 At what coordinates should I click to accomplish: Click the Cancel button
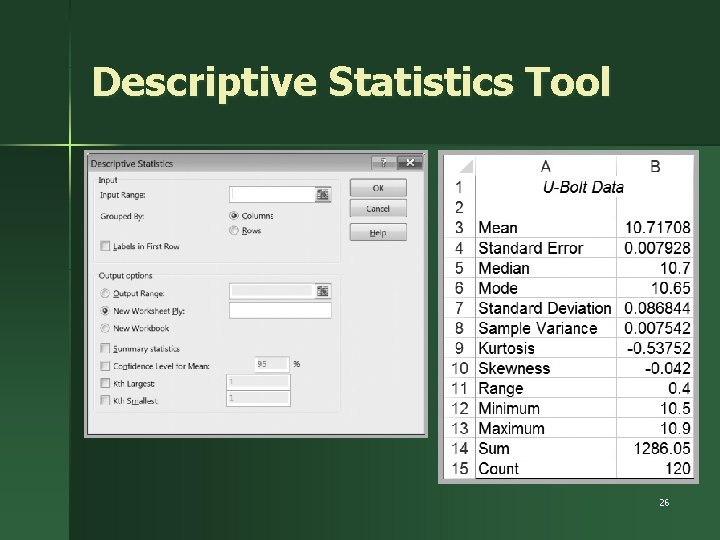[x=378, y=208]
